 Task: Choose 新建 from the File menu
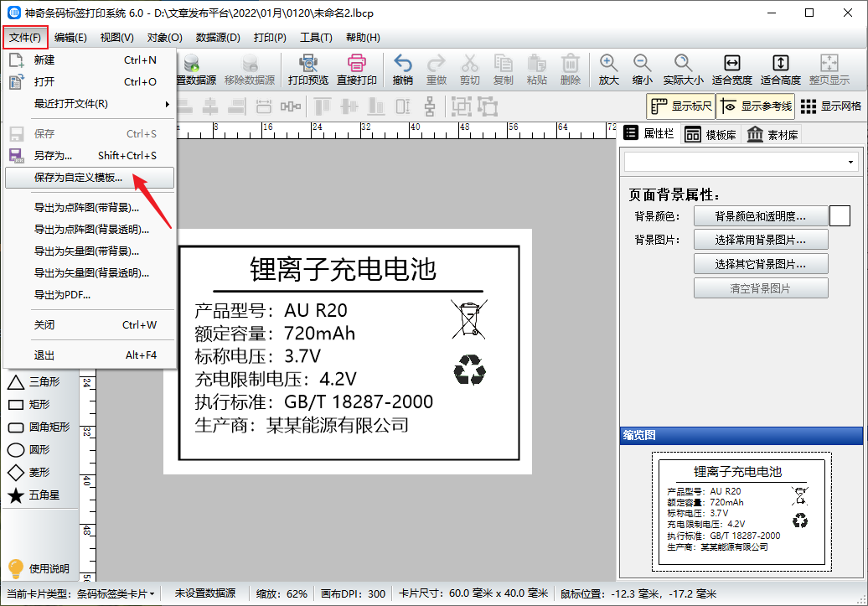(90, 60)
